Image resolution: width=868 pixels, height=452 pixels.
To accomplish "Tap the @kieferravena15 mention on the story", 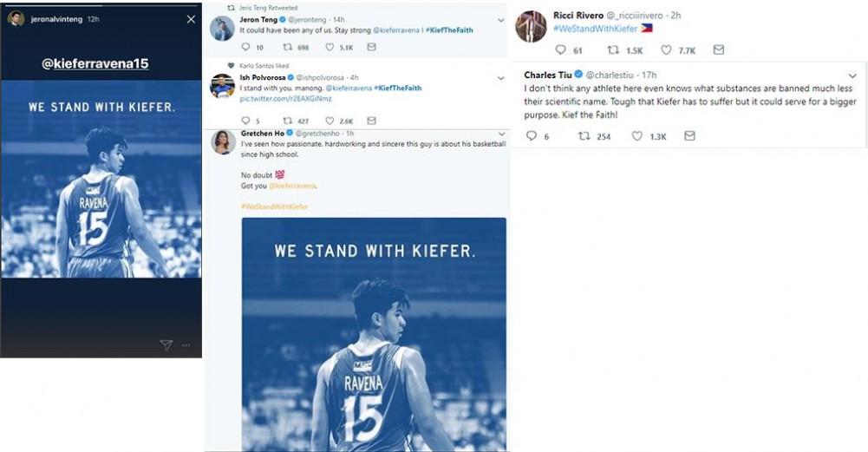I will (102, 63).
